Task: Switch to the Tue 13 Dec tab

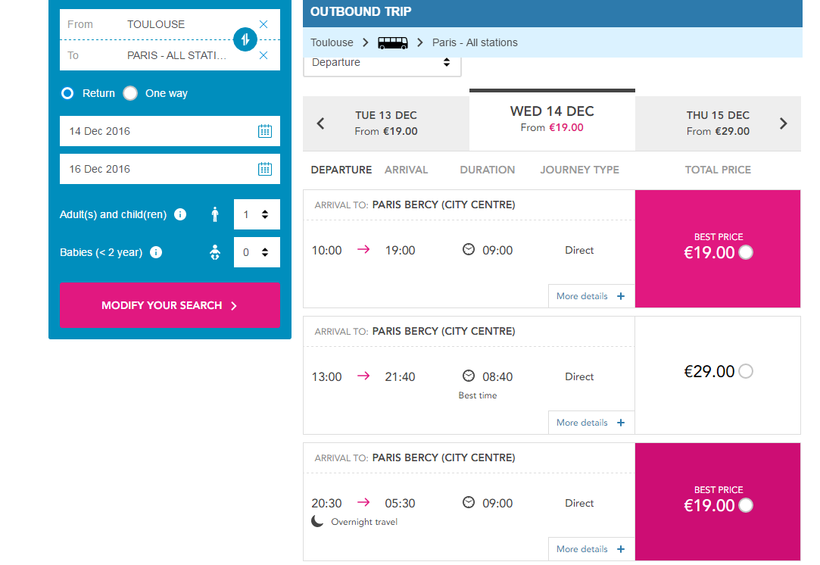Action: coord(386,123)
